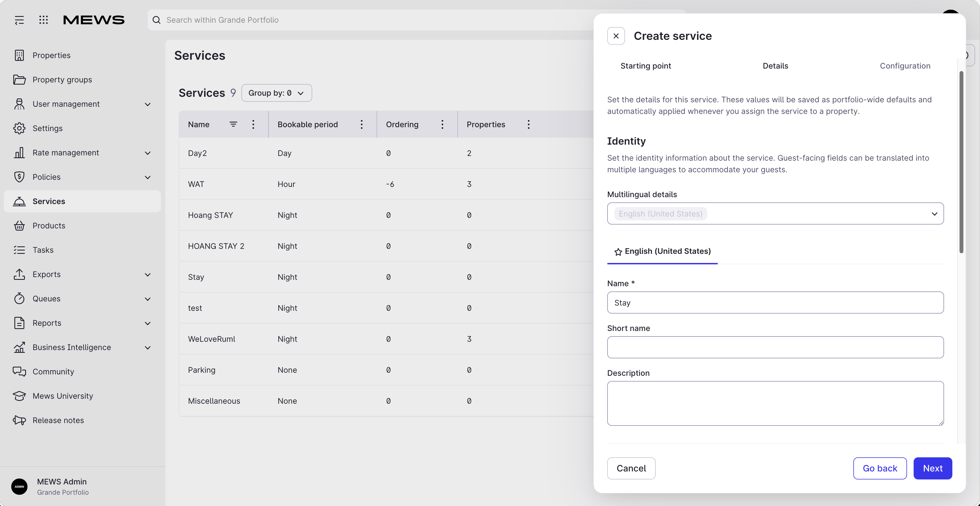Click the Short name field
The height and width of the screenshot is (506, 980).
click(775, 347)
